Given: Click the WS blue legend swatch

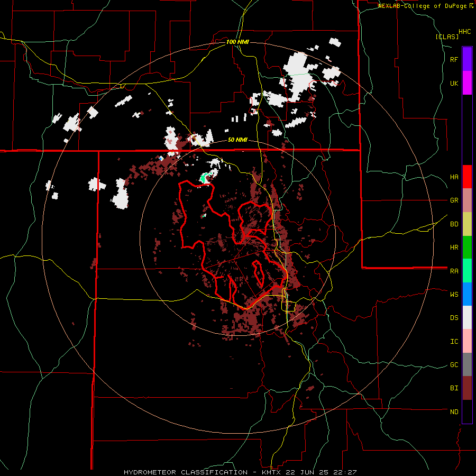Looking at the screenshot, I should click(x=467, y=294).
